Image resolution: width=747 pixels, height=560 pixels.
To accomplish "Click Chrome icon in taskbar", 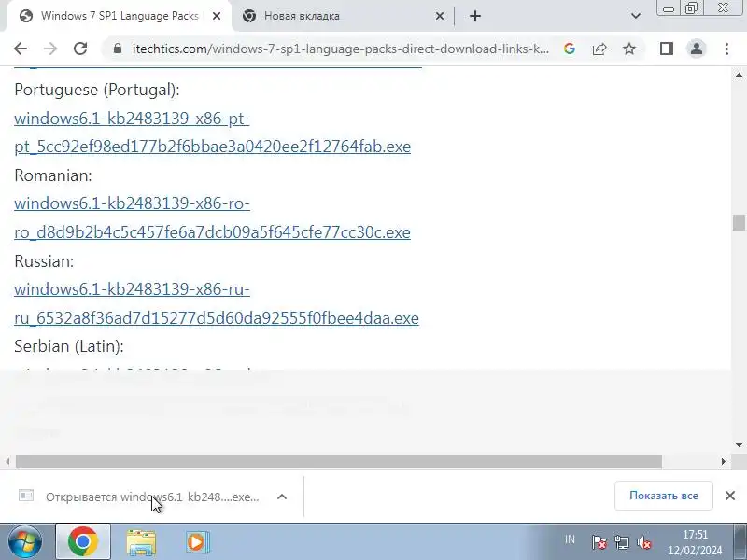I will tap(83, 542).
